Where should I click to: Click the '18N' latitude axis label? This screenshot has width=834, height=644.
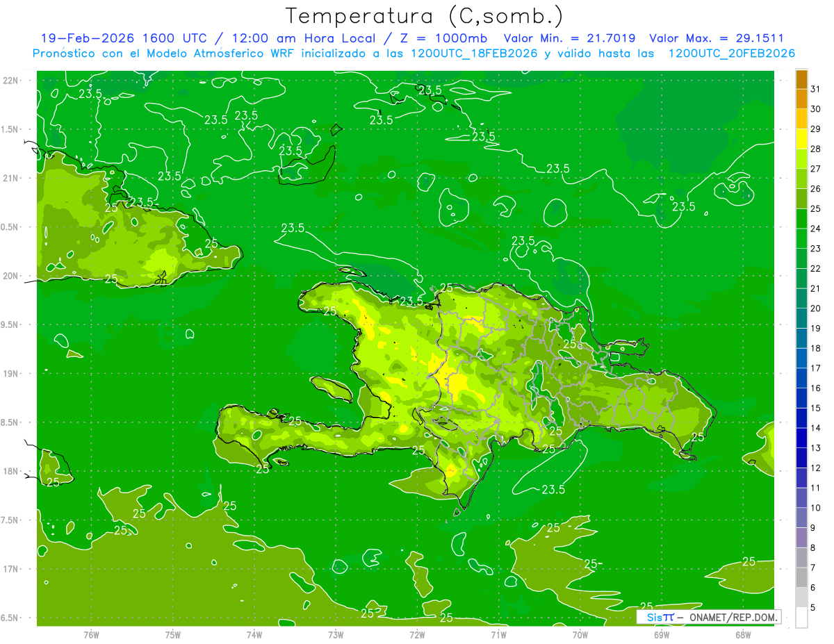tap(10, 471)
